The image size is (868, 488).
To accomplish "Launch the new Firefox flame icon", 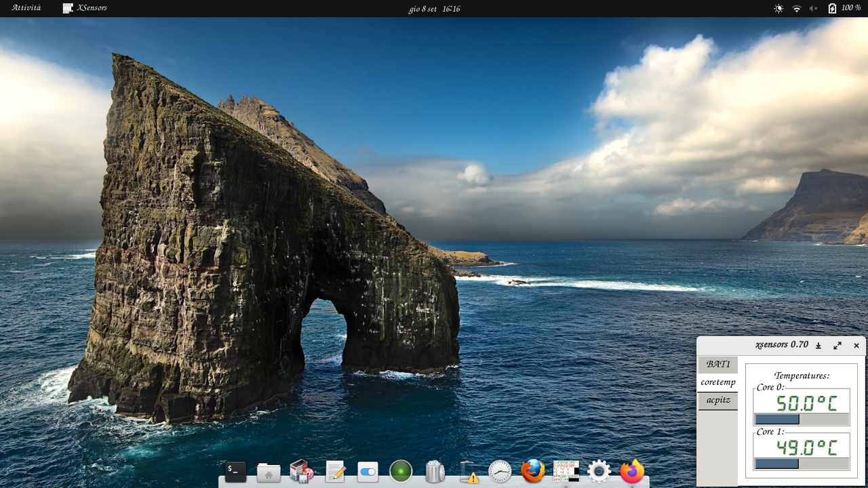I will (632, 471).
